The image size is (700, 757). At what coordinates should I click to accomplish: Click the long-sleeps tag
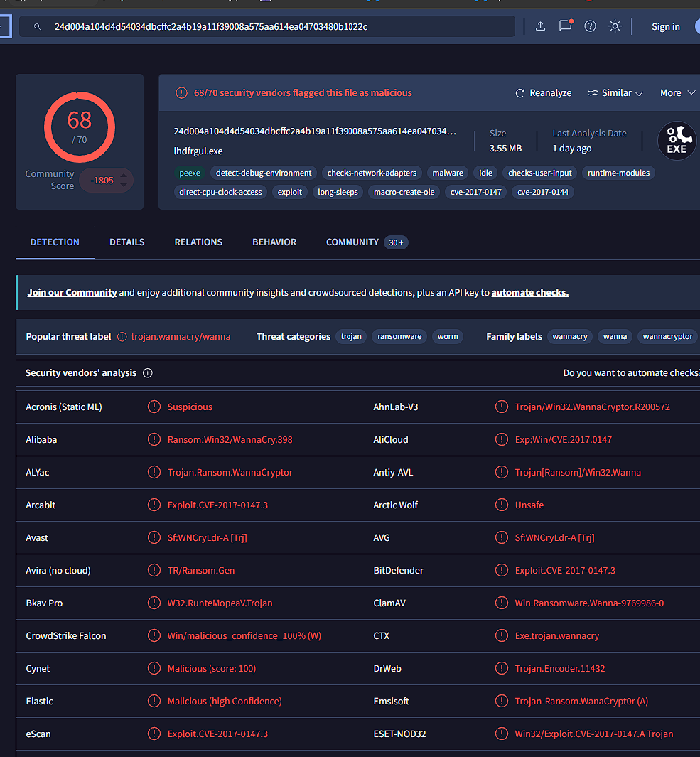[338, 192]
